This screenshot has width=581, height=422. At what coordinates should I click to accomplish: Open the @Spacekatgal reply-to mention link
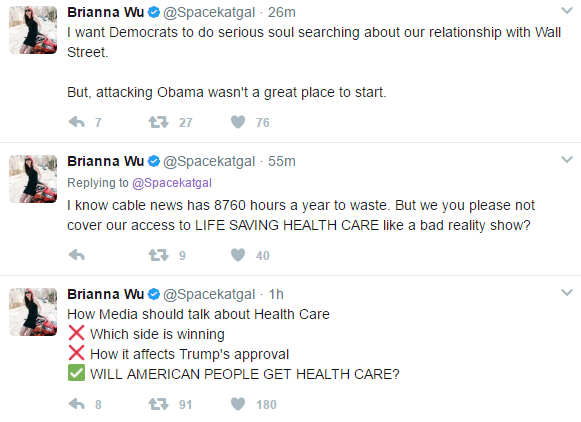tap(172, 183)
